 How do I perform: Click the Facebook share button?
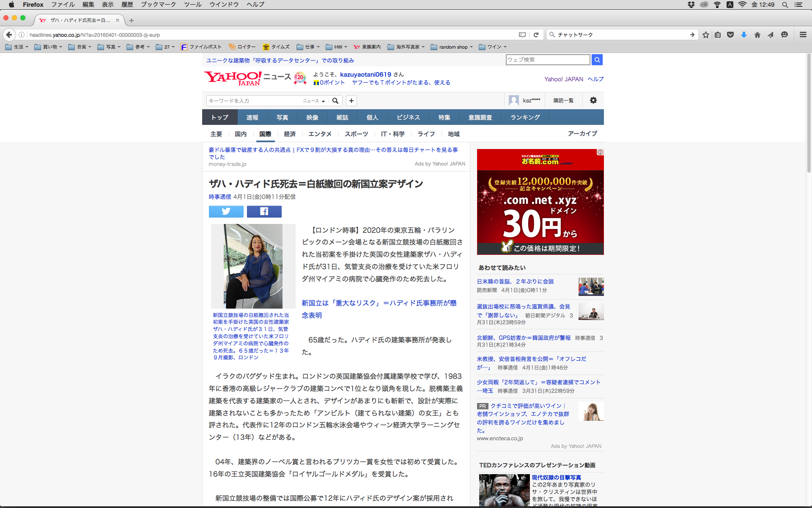(x=264, y=211)
